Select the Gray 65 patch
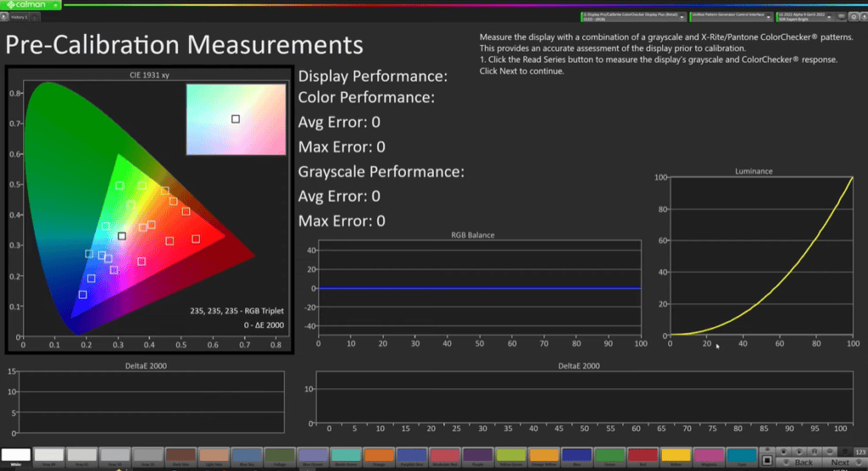 point(82,457)
